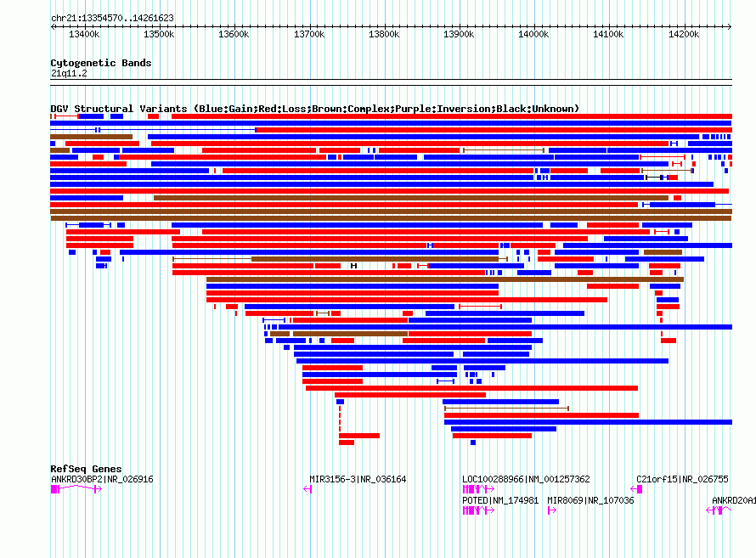The width and height of the screenshot is (756, 558).
Task: Click the 14000k ruler label
Action: (533, 34)
